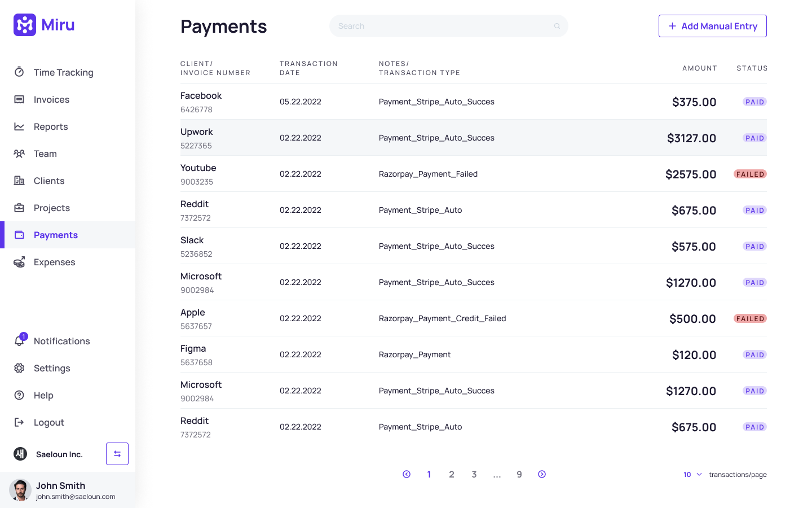The width and height of the screenshot is (812, 508).
Task: Click the Clients building icon
Action: click(x=19, y=181)
